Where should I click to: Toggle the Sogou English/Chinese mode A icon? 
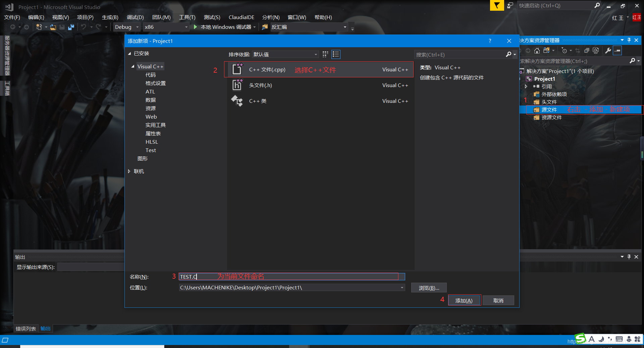click(x=592, y=339)
